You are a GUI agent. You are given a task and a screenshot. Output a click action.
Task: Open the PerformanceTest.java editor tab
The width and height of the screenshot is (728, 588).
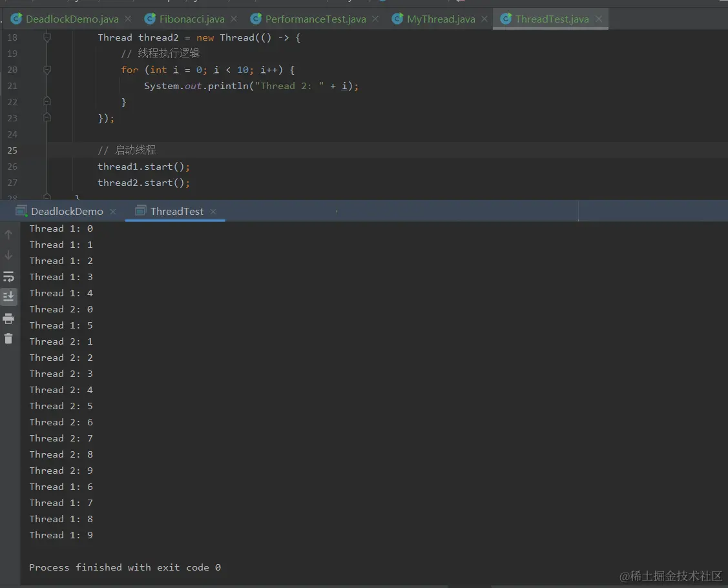[315, 19]
